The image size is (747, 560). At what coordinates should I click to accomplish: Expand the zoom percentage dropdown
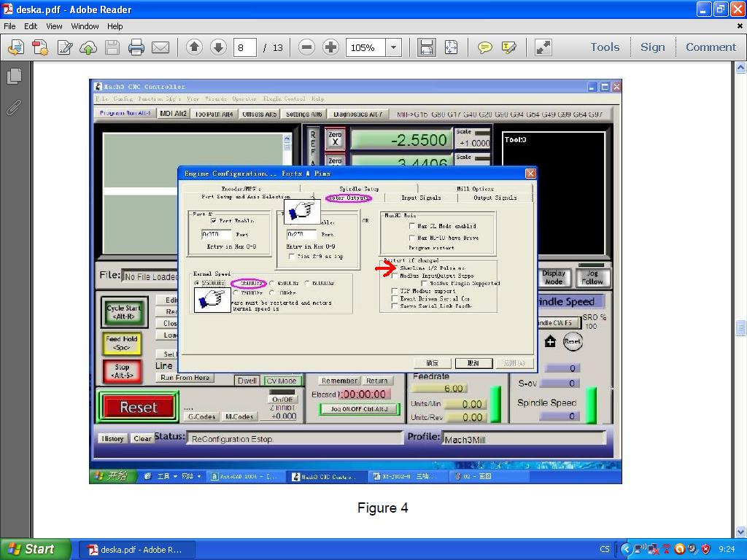click(393, 47)
